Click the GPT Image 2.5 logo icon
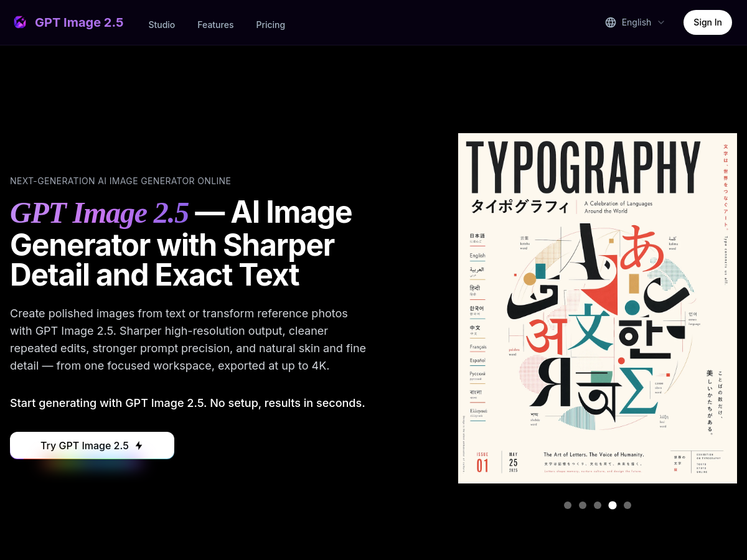Viewport: 747px width, 560px height. click(20, 22)
